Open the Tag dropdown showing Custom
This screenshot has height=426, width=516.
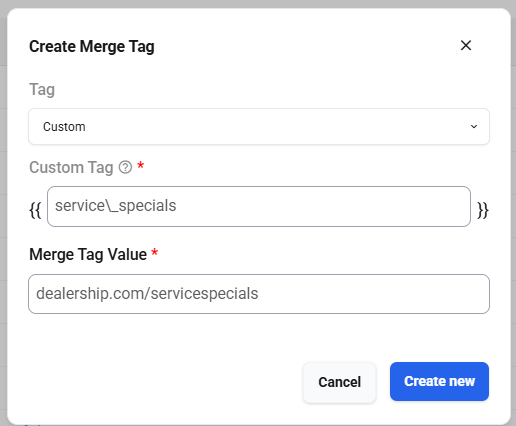point(259,126)
